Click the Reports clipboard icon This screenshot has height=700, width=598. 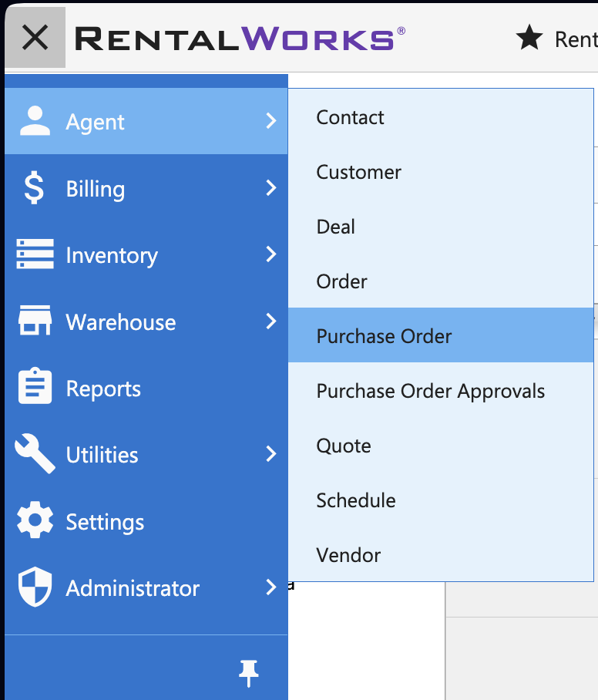tap(35, 386)
